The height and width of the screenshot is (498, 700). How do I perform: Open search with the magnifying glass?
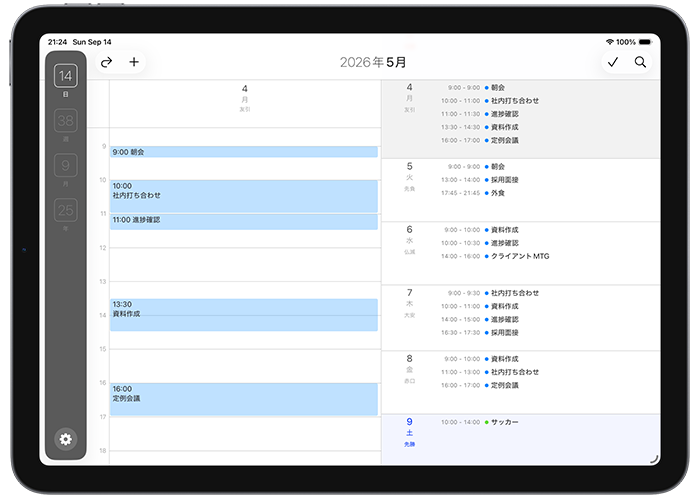pos(640,62)
